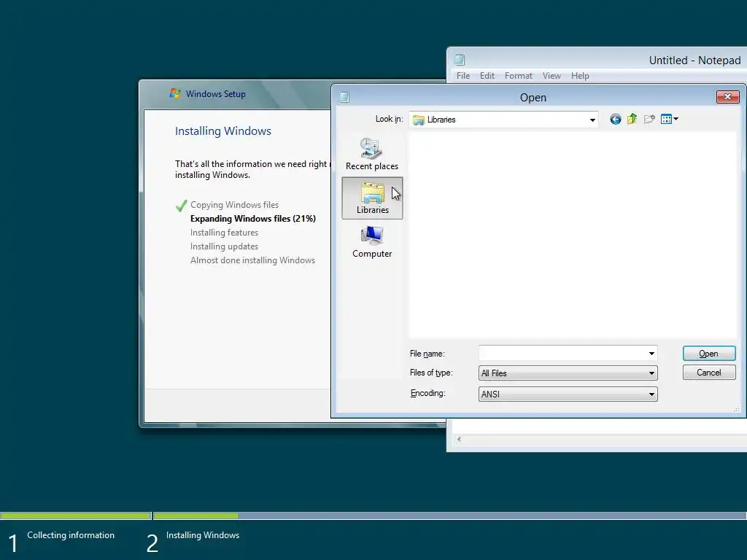Click the Cancel button

pos(709,373)
